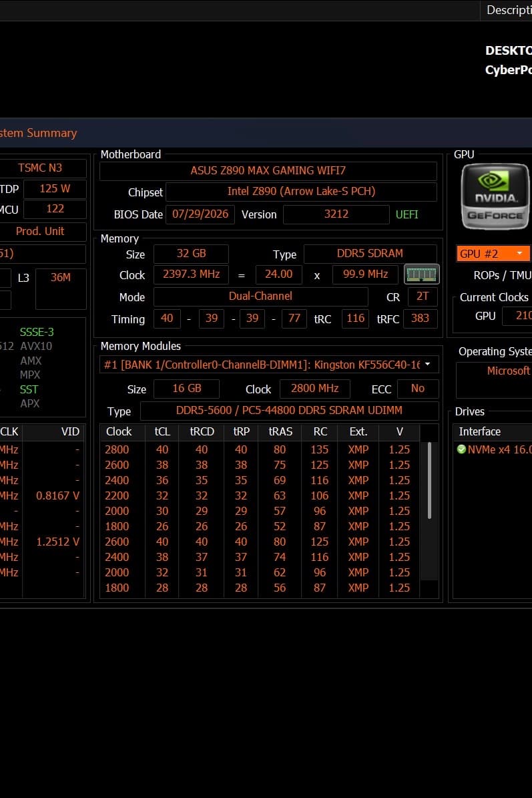Viewport: 532px width, 798px height.
Task: Click the 125 W TDP value
Action: pos(55,189)
